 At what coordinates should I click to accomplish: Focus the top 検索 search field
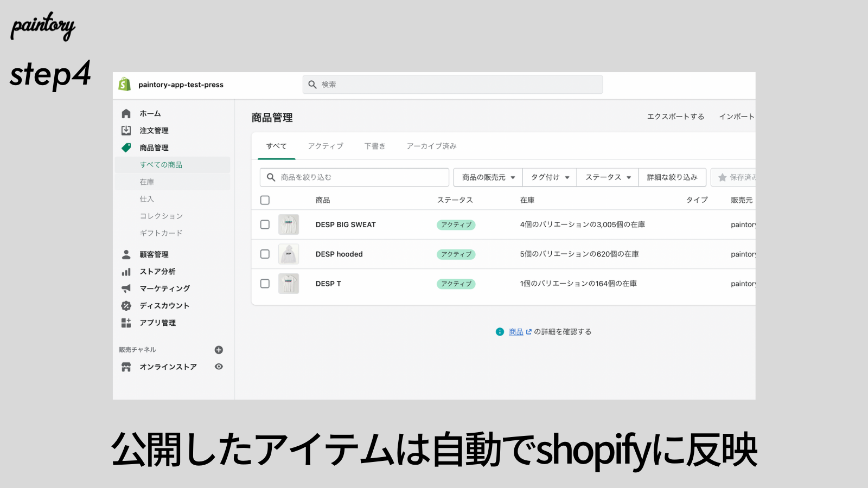pyautogui.click(x=452, y=85)
